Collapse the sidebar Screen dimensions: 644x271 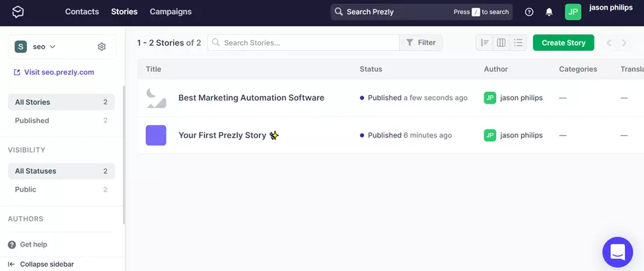pos(41,264)
